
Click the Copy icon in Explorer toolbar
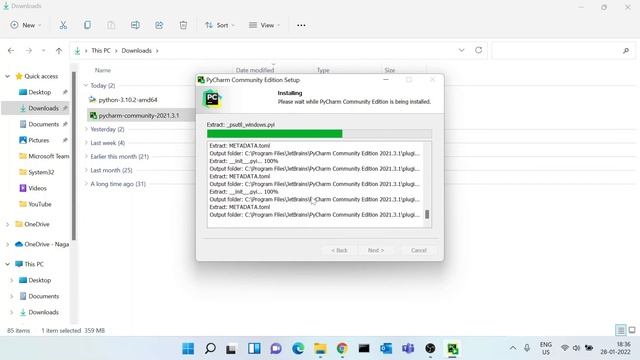click(x=87, y=25)
